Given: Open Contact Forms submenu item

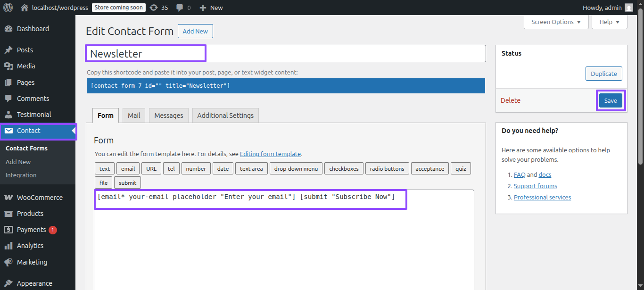Looking at the screenshot, I should click(x=26, y=148).
